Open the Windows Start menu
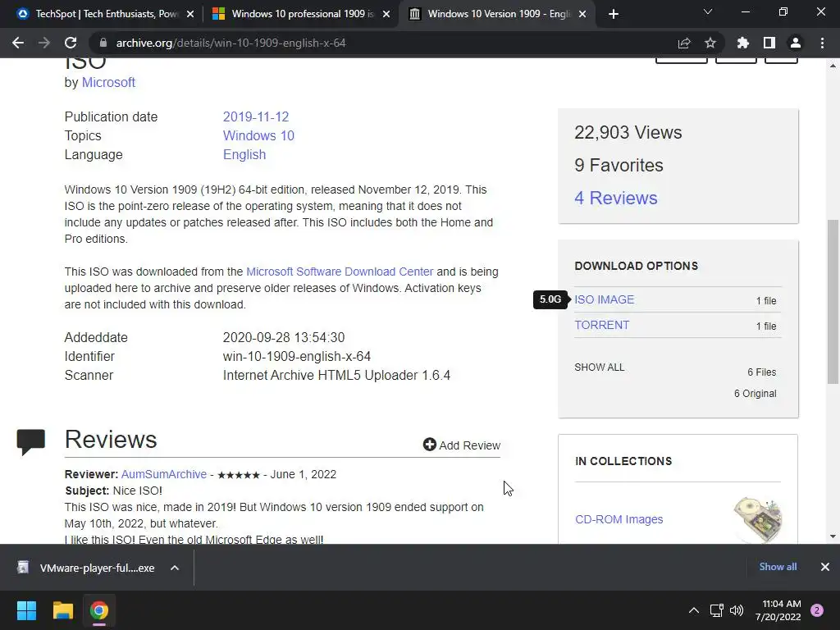The image size is (840, 630). pyautogui.click(x=26, y=610)
